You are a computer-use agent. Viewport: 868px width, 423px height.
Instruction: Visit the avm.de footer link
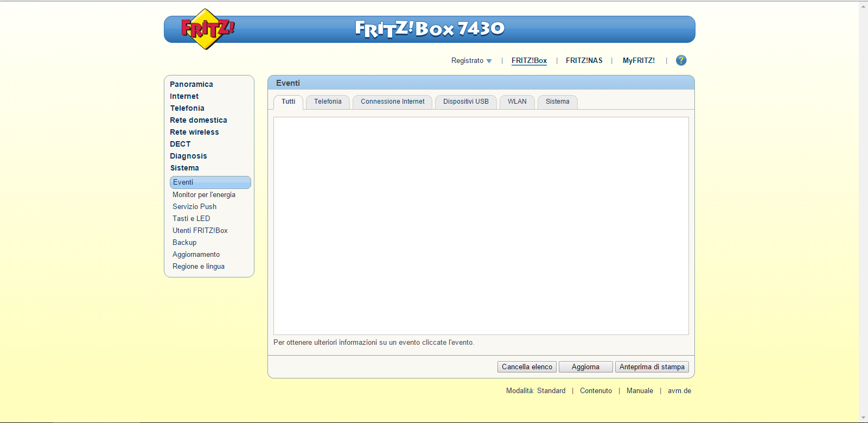679,391
